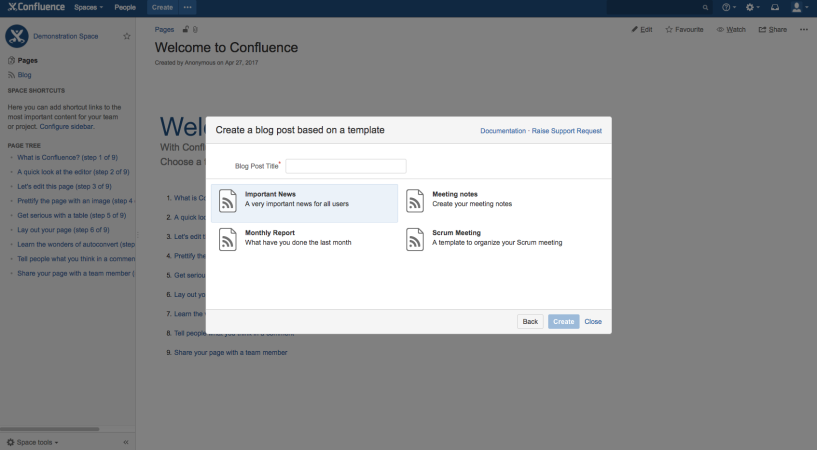This screenshot has height=450, width=817.
Task: Open the Demonstration Space link
Action: pos(66,36)
